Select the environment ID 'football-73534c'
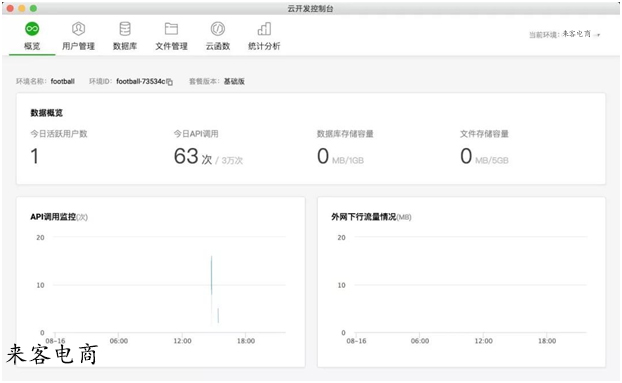Image resolution: width=622 pixels, height=383 pixels. 140,81
